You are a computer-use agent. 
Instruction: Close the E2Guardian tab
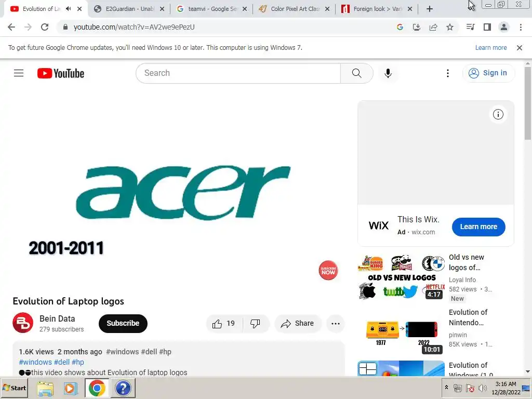pos(162,9)
